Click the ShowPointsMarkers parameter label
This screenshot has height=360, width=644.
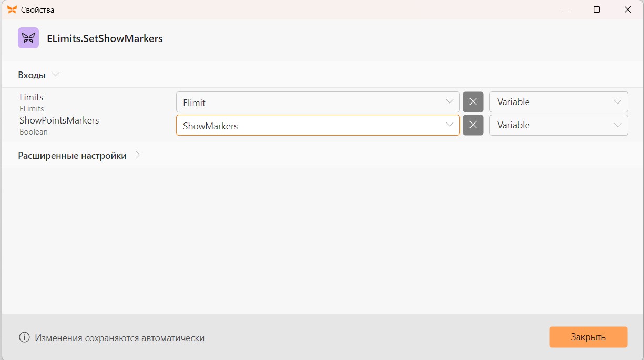pos(59,120)
